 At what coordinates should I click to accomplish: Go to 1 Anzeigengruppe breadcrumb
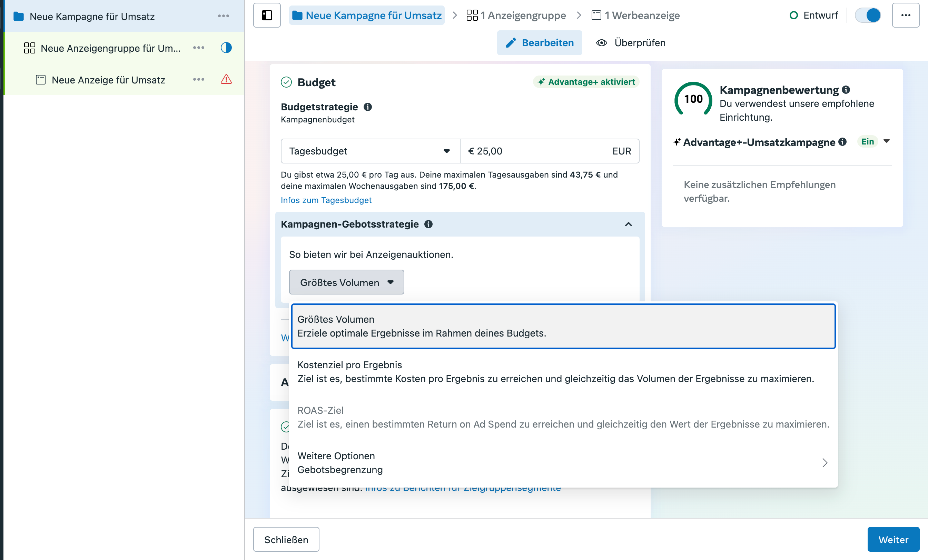[516, 16]
